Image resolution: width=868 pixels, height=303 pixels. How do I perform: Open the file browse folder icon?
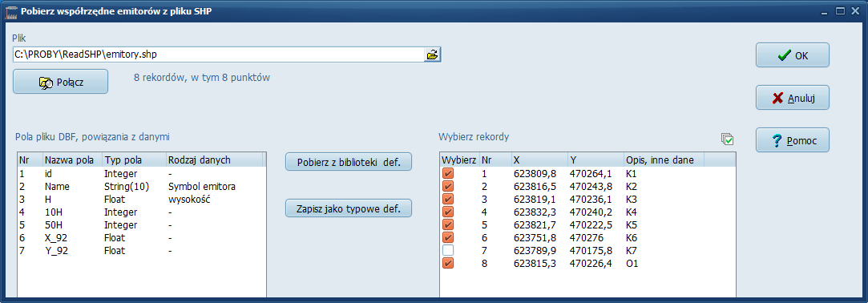[x=432, y=55]
